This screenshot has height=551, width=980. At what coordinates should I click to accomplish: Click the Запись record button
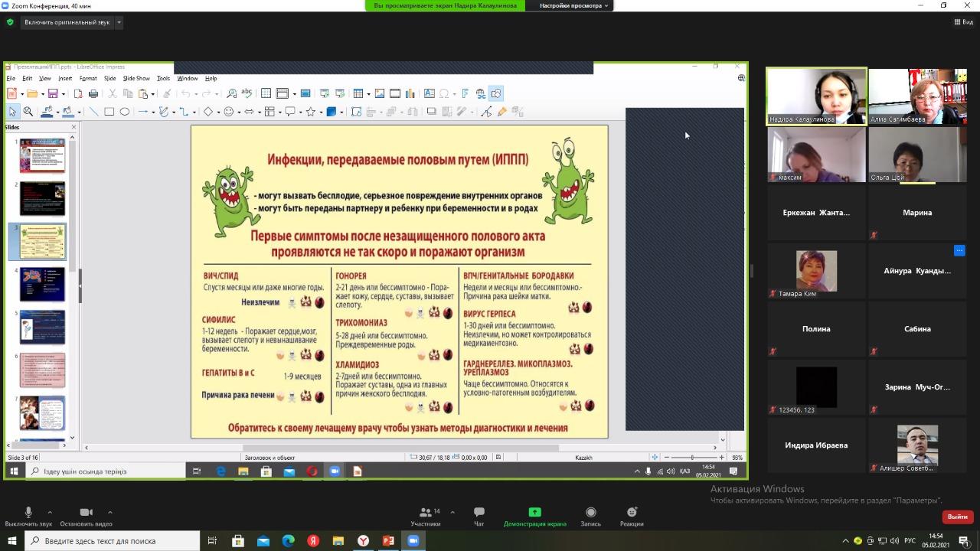coord(590,517)
